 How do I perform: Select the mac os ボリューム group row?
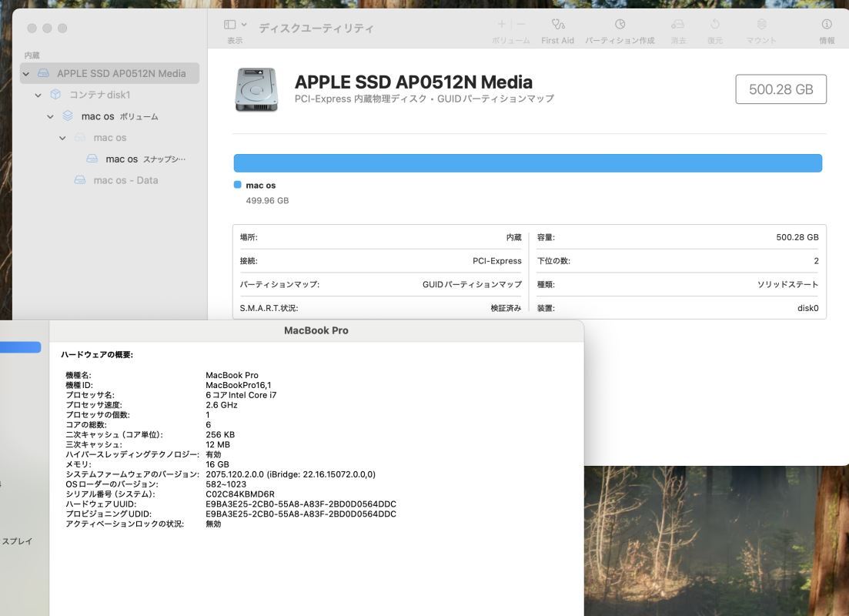[119, 116]
